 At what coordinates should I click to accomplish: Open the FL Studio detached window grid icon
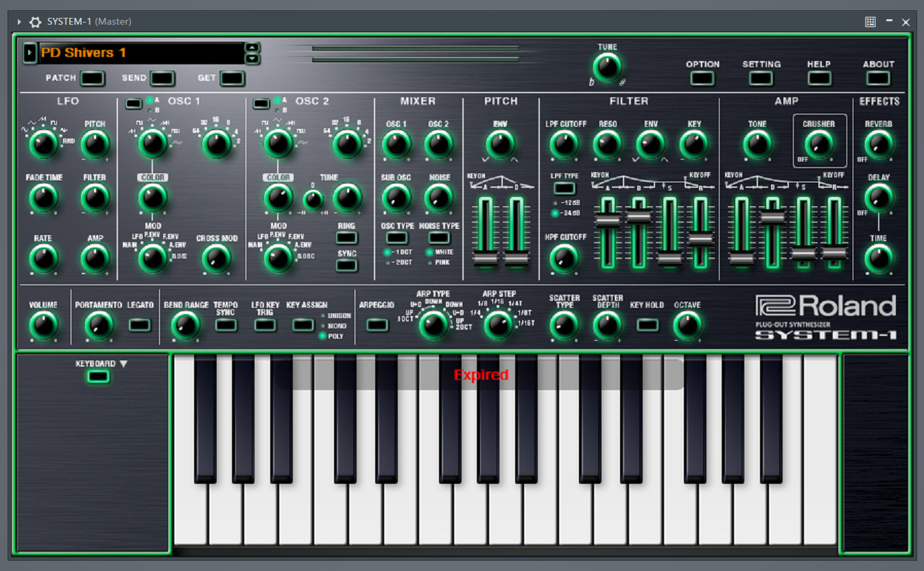click(870, 22)
